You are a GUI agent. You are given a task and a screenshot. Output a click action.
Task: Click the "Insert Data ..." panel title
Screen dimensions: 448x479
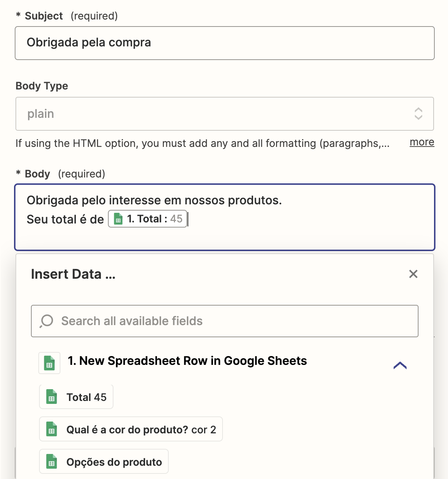tap(73, 274)
